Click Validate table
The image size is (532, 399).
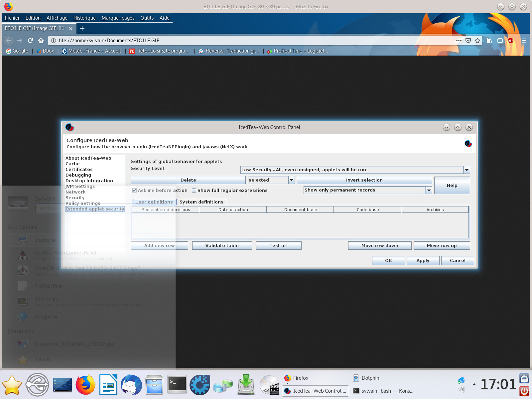point(222,246)
